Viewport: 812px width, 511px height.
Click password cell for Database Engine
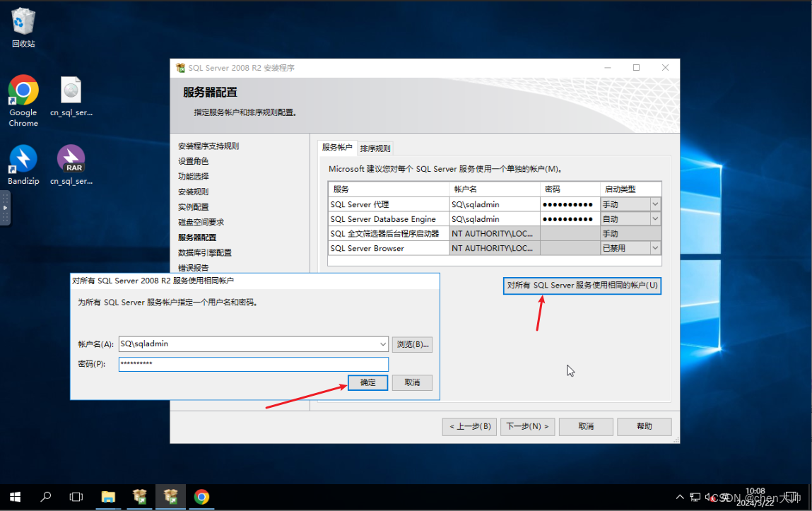[570, 219]
